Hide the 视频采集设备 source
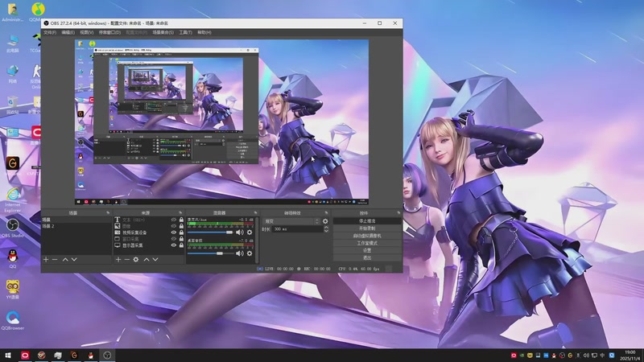644x362 pixels. coord(174,232)
